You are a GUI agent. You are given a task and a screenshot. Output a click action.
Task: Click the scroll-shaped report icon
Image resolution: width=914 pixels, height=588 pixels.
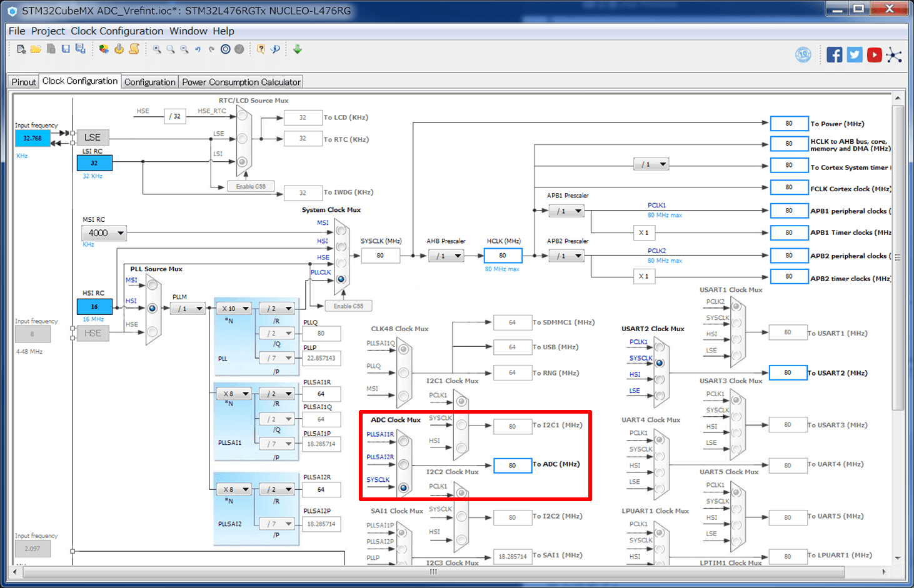134,49
